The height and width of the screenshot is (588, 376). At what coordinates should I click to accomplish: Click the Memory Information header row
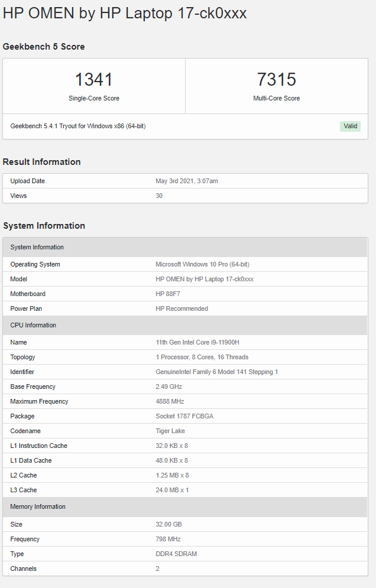(186, 506)
